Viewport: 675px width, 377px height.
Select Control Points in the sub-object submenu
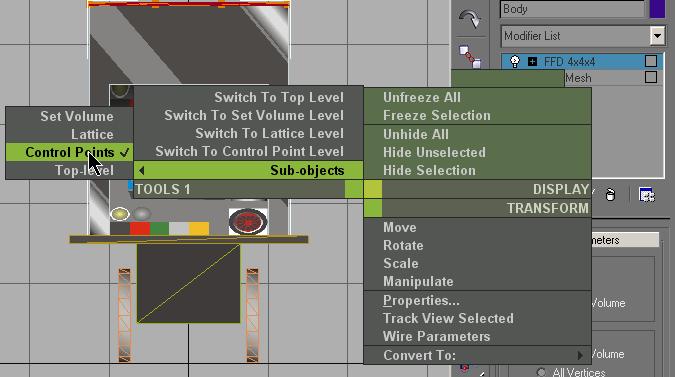click(69, 152)
